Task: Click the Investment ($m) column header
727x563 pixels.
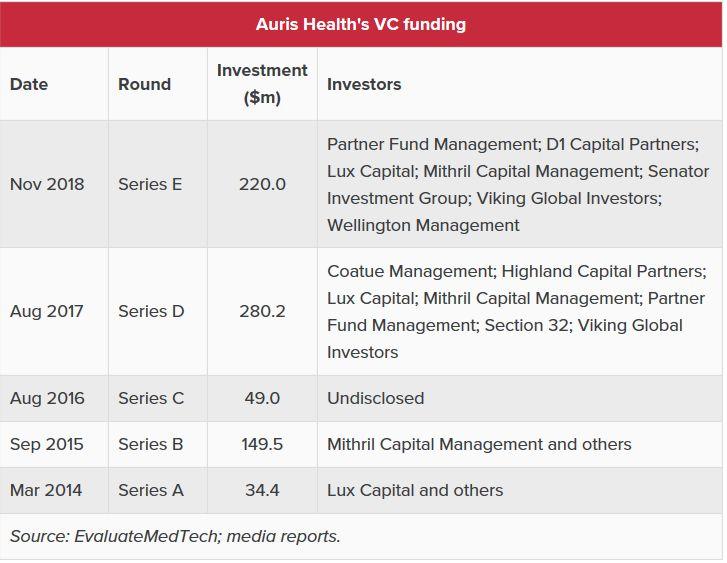Action: pyautogui.click(x=262, y=84)
